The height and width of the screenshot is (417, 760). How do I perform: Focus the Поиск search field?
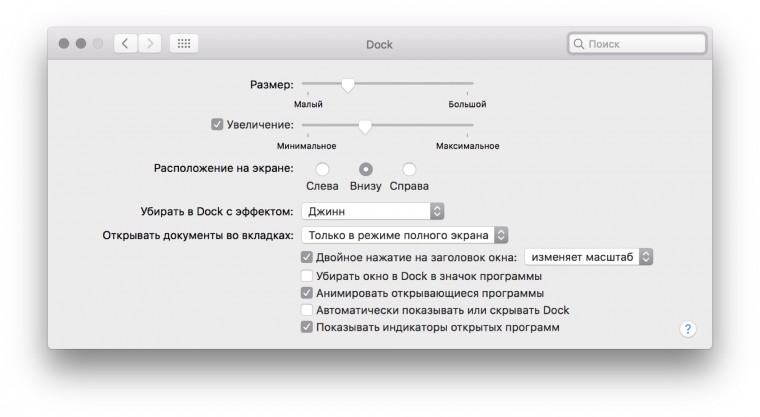coord(637,44)
